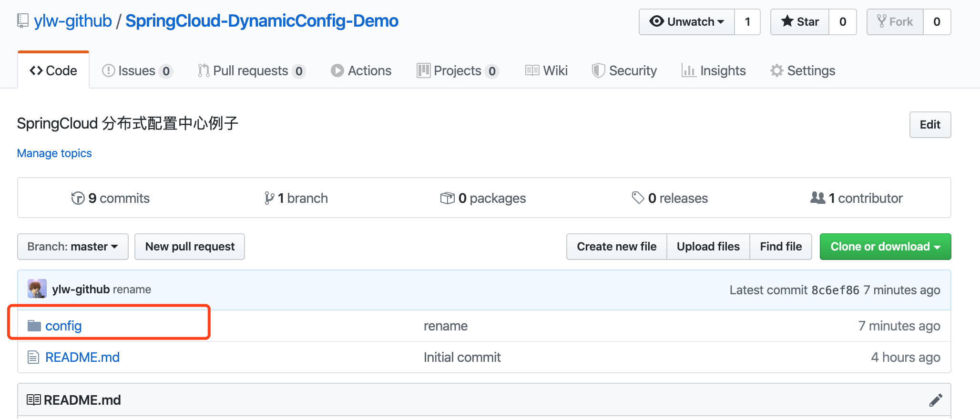Switch to the Issues tab
The width and height of the screenshot is (980, 419).
pos(137,70)
